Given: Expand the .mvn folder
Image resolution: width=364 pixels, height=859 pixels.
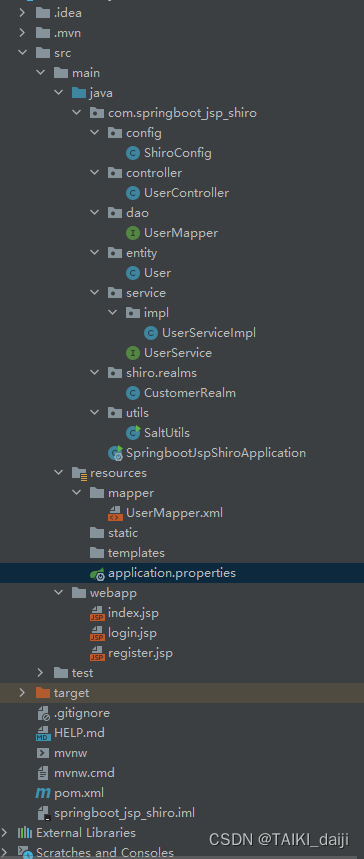Looking at the screenshot, I should tap(22, 33).
